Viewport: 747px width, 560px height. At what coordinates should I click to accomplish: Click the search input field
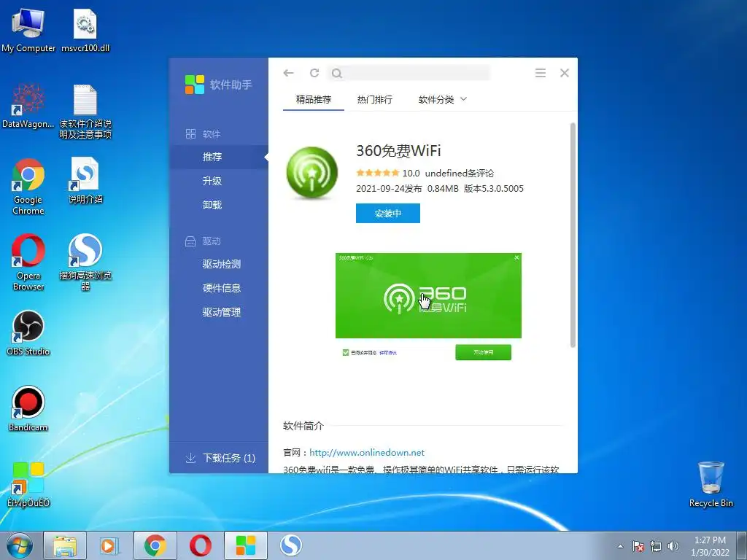click(x=409, y=74)
